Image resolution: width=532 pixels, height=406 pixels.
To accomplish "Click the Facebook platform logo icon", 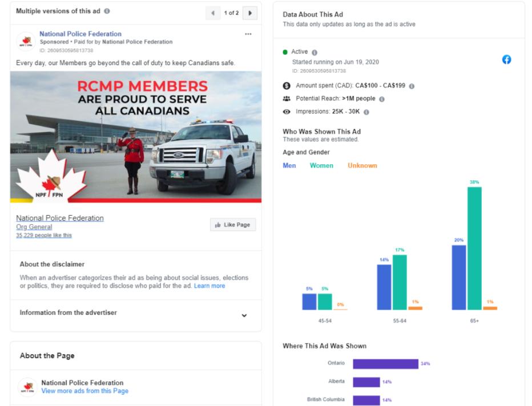I will pyautogui.click(x=506, y=60).
